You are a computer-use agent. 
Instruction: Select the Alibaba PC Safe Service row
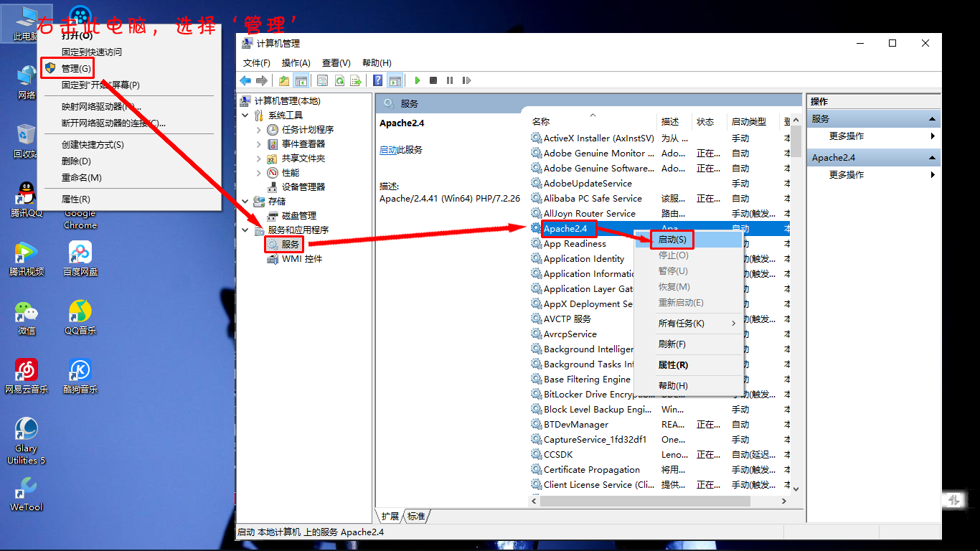[660, 199]
